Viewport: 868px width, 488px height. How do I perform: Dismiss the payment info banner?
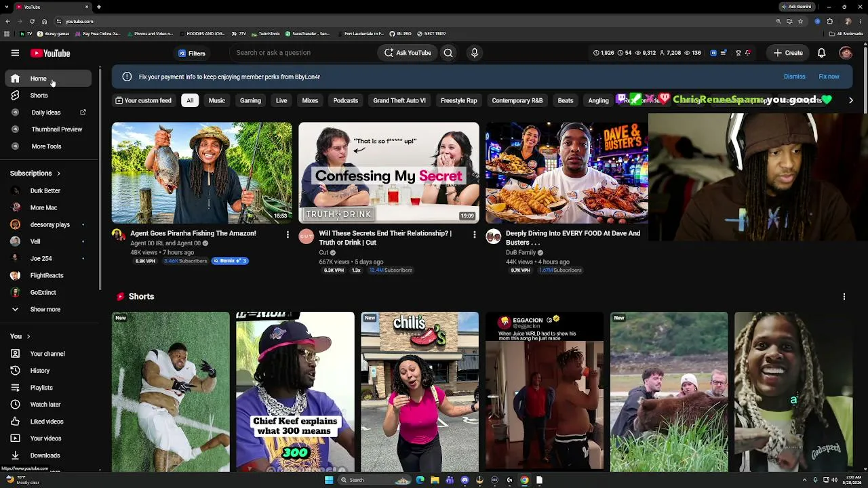pos(795,77)
